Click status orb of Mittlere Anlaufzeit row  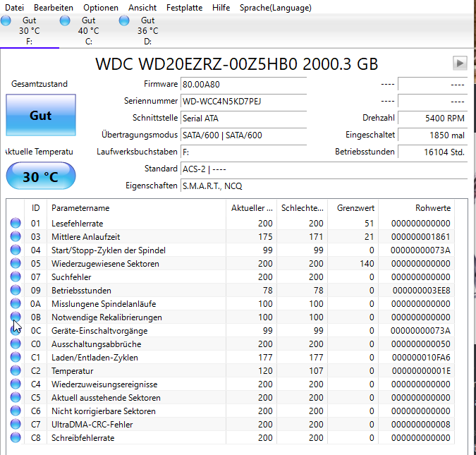(16, 236)
